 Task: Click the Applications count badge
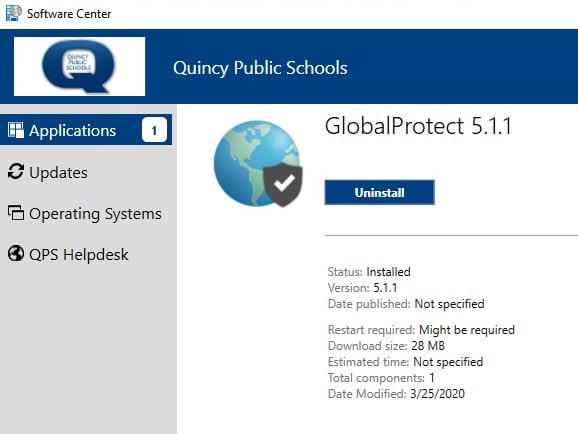point(154,130)
